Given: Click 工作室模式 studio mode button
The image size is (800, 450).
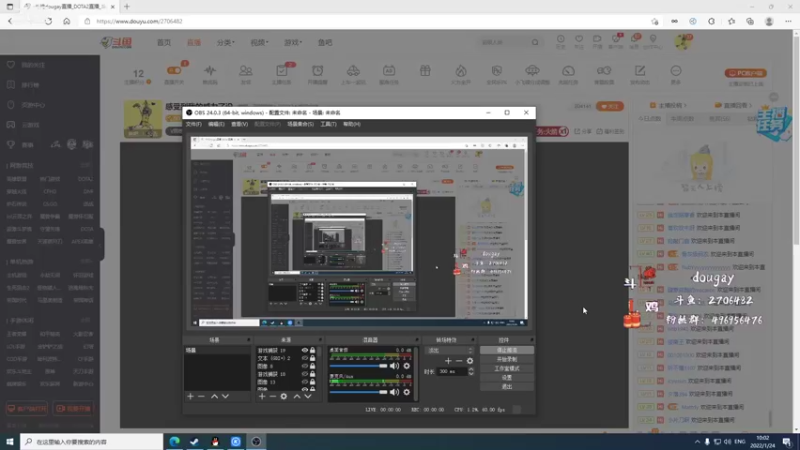Looking at the screenshot, I should (507, 368).
